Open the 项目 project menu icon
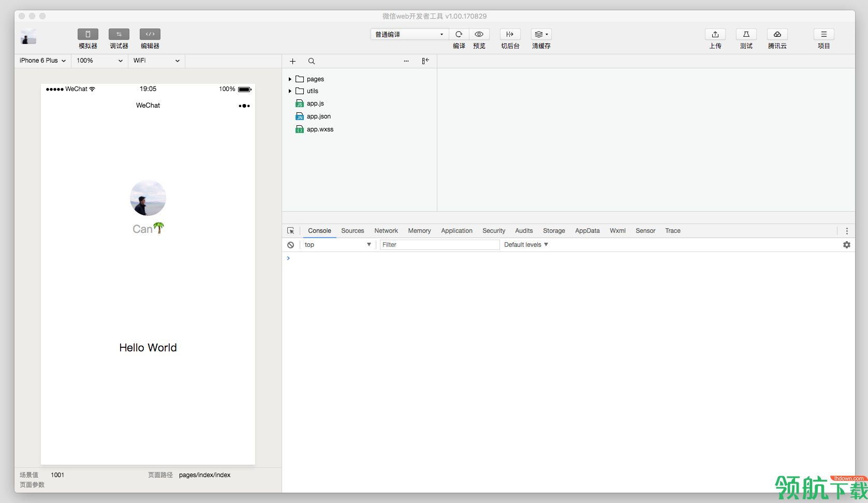 824,34
